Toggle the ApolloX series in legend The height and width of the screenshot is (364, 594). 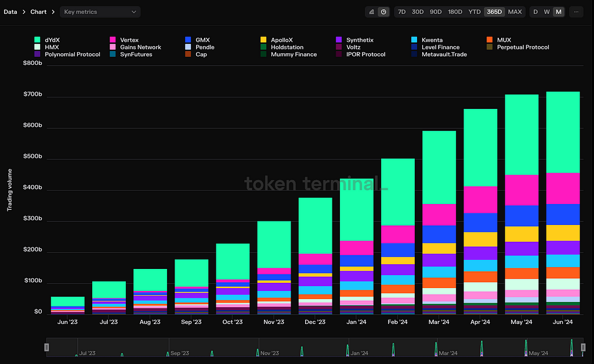(x=277, y=40)
